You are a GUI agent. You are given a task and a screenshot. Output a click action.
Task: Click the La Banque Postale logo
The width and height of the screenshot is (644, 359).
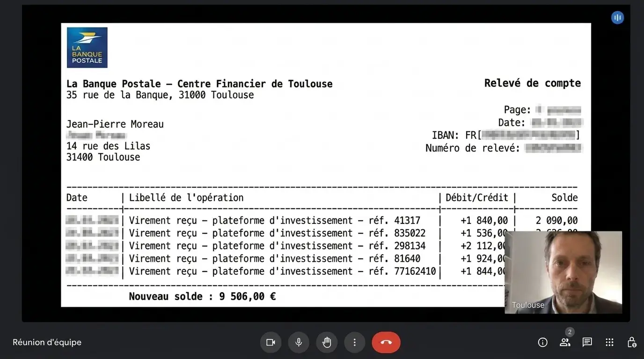pyautogui.click(x=87, y=48)
